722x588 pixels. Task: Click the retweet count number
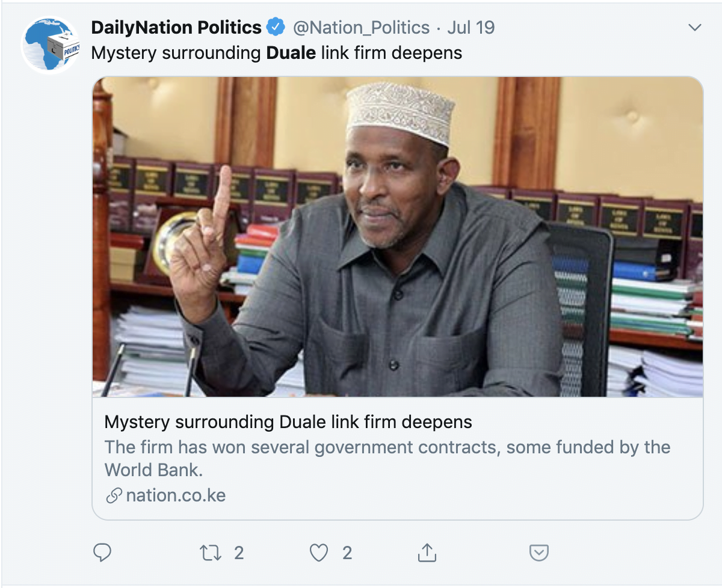coord(239,552)
